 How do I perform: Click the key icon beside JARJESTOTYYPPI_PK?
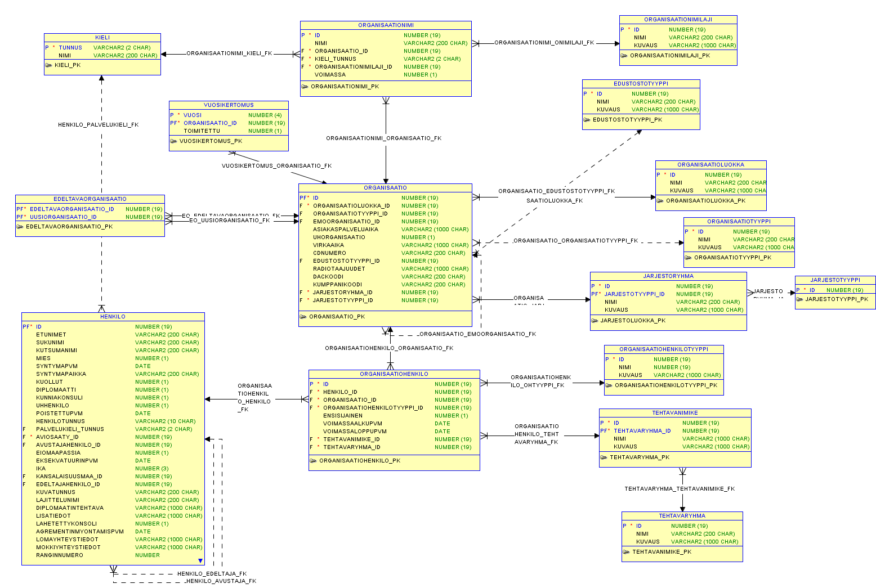799,299
